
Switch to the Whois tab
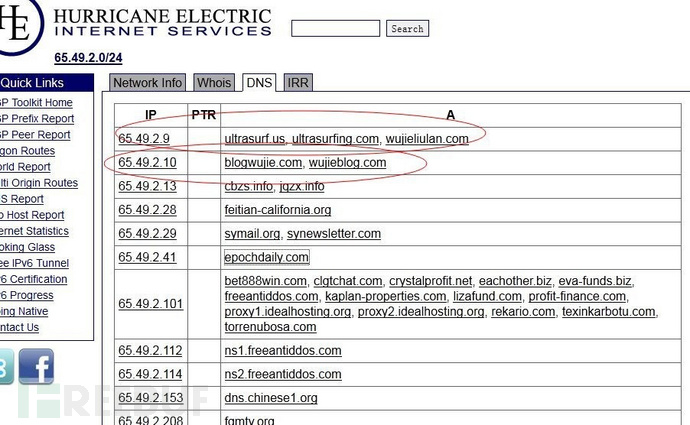click(214, 83)
